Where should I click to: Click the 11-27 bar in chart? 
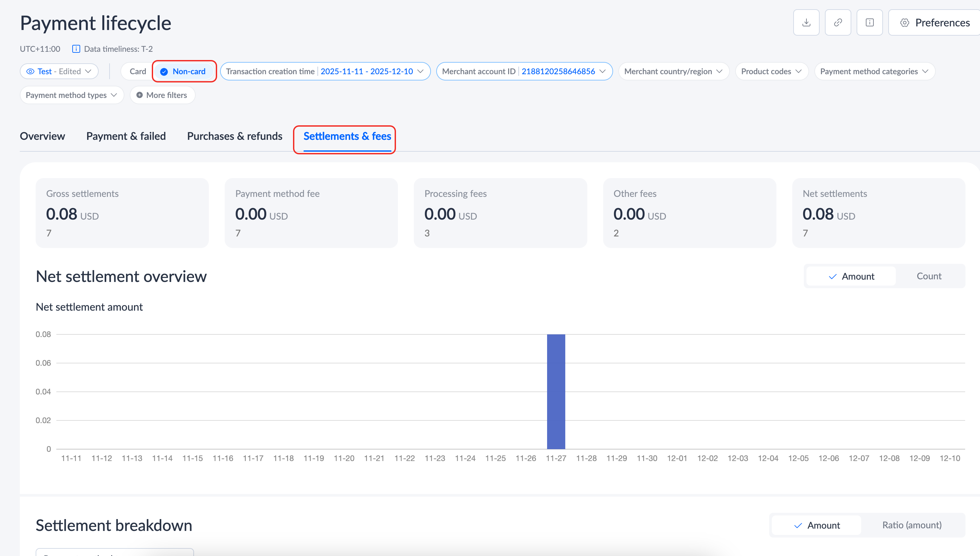click(556, 391)
